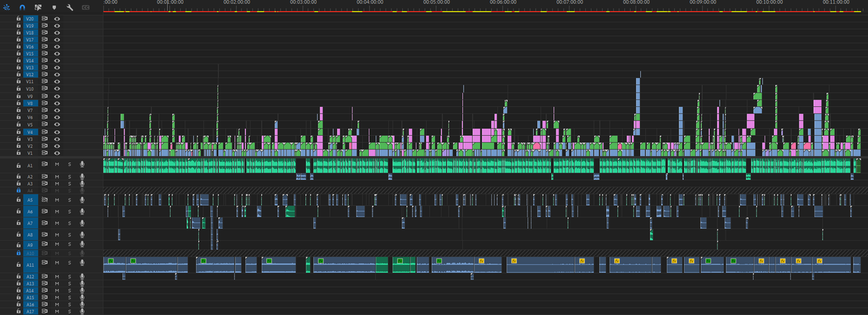This screenshot has width=868, height=315.
Task: Click voice-over record mic on A2
Action: click(82, 176)
